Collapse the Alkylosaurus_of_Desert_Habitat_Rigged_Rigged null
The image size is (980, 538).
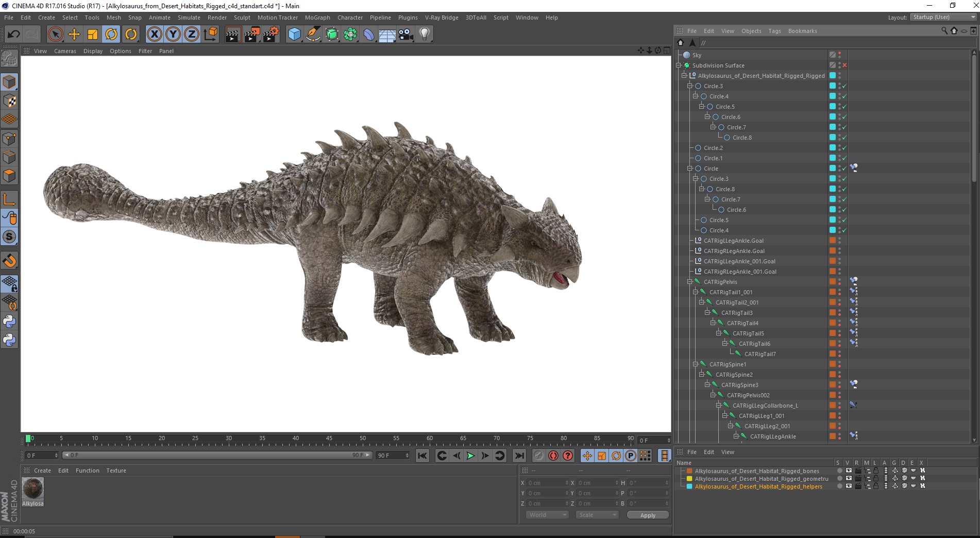(x=684, y=76)
